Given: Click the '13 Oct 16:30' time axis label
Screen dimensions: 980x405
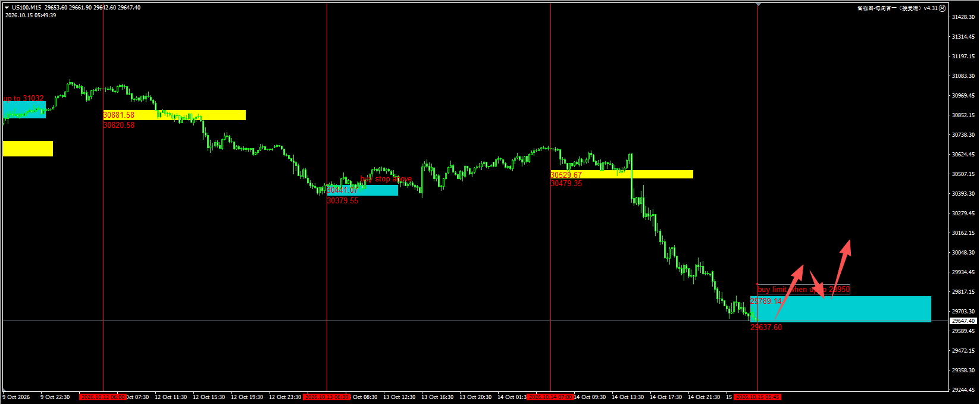Looking at the screenshot, I should coord(437,397).
